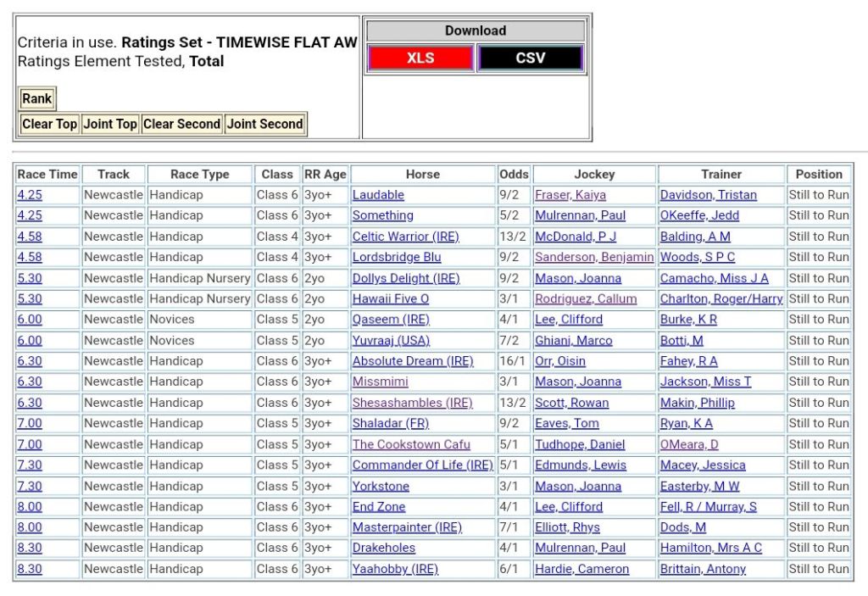The image size is (868, 596).
Task: Select the Clear Top filter
Action: point(49,124)
